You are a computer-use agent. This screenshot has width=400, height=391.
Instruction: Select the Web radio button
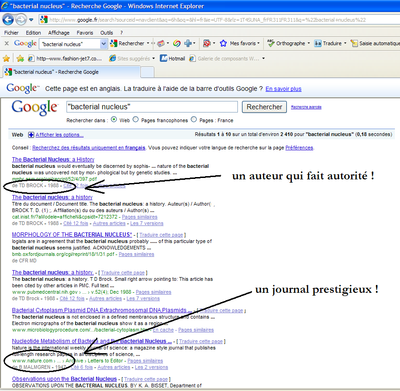[114, 119]
